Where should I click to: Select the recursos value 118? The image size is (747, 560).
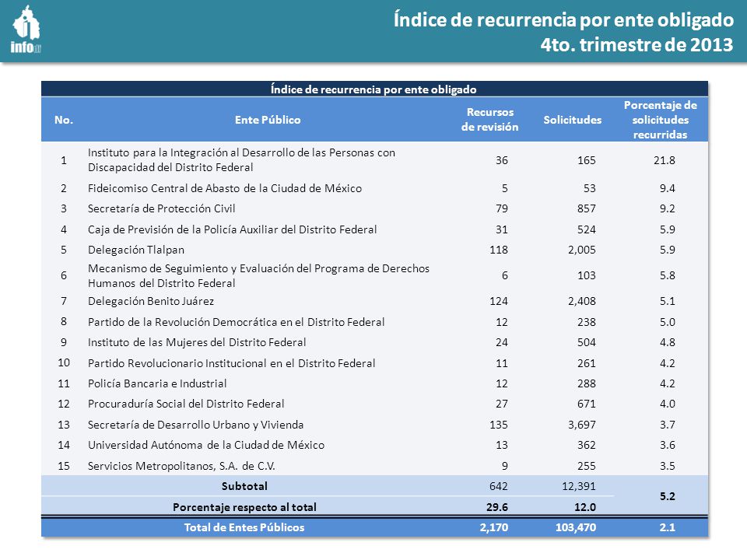tap(499, 250)
